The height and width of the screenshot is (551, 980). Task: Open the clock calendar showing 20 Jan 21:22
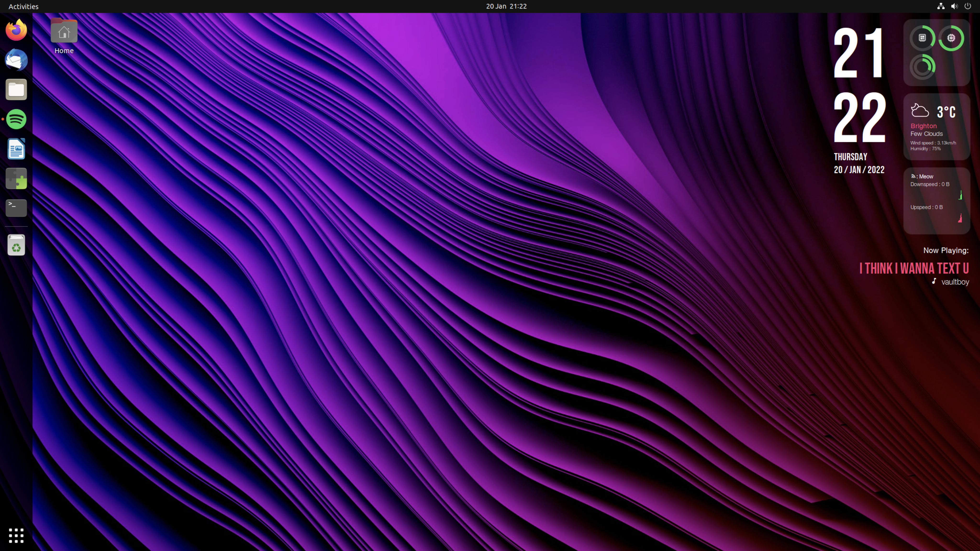(x=506, y=6)
